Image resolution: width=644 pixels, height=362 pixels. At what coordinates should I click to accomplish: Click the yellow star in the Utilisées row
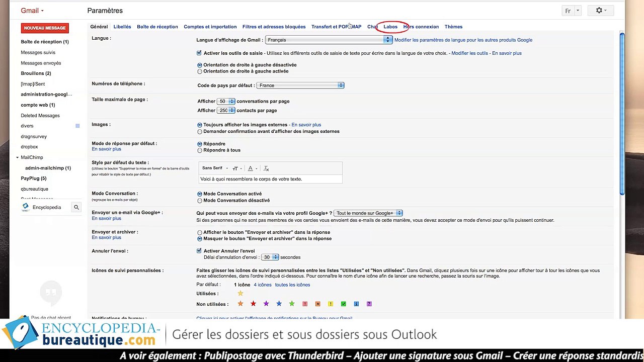pos(240,294)
